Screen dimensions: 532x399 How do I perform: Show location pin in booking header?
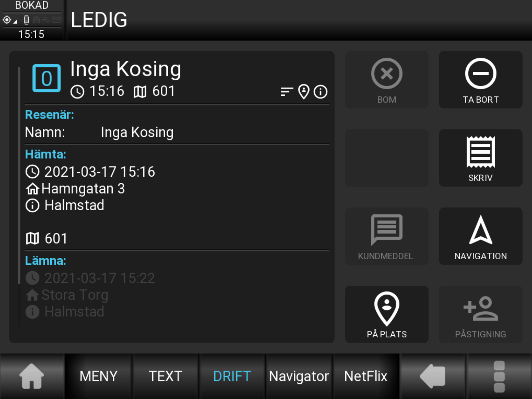coord(304,92)
